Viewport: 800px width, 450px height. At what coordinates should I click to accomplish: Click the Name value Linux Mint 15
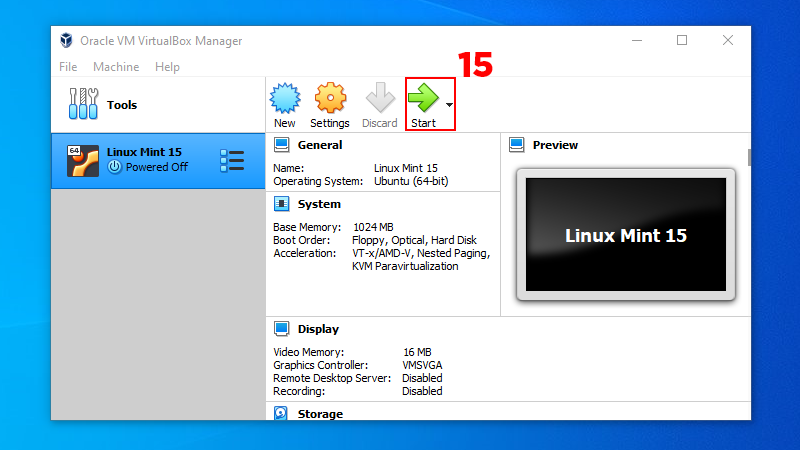(406, 168)
